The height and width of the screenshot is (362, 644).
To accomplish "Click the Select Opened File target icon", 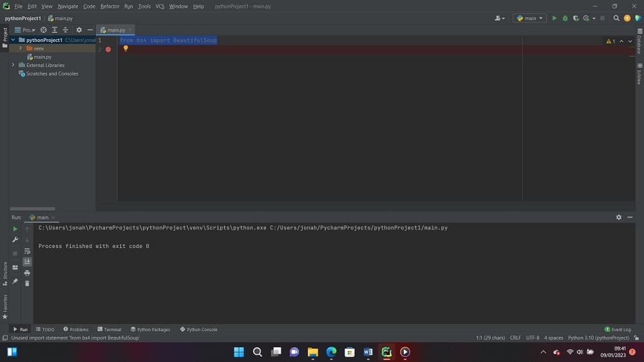I will tap(44, 30).
